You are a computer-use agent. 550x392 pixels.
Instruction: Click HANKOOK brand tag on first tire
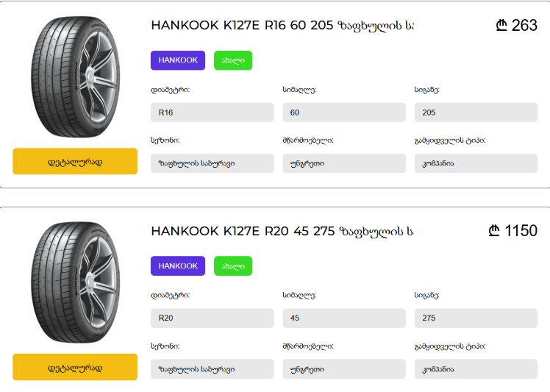[x=178, y=60]
